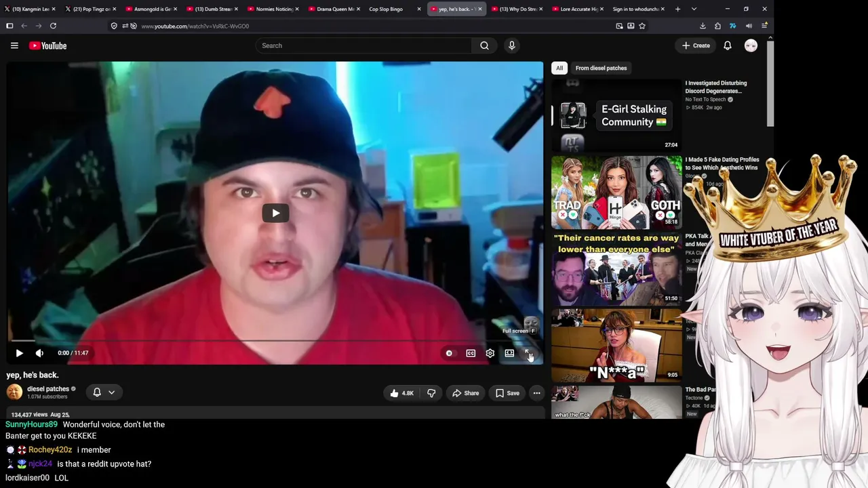Image resolution: width=868 pixels, height=488 pixels.
Task: Open the video settings gear
Action: pos(490,353)
